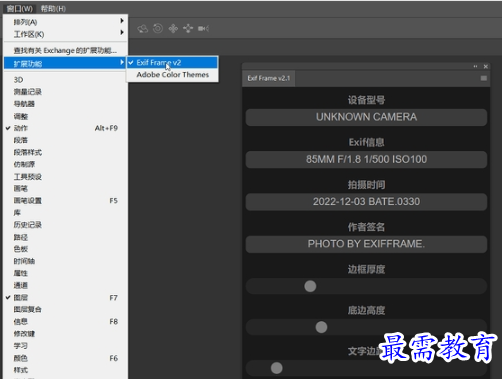This screenshot has width=503, height=379.
Task: Open the 仿制源 panel
Action: click(x=66, y=164)
